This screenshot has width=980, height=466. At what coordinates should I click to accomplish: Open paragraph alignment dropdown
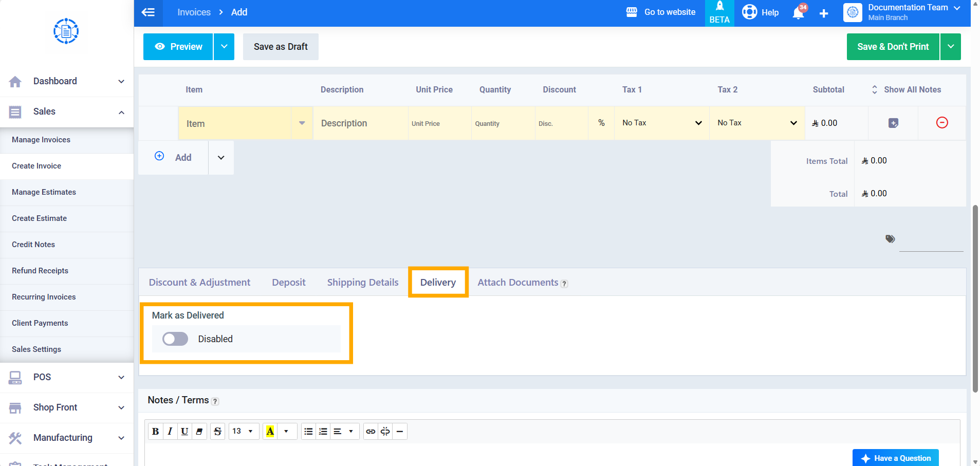click(x=344, y=432)
